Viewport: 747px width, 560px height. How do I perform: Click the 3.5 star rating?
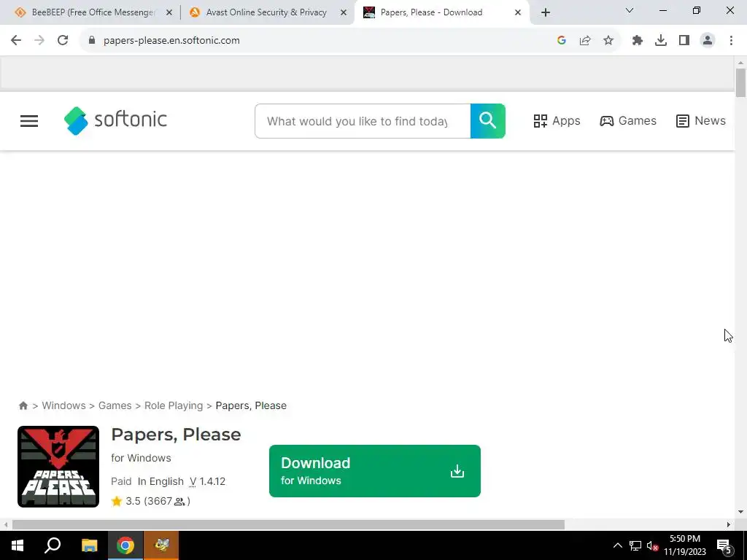pos(150,501)
